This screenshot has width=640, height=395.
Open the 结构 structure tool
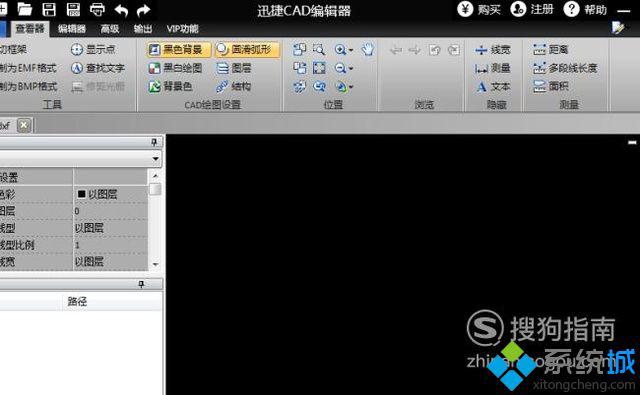tap(233, 86)
